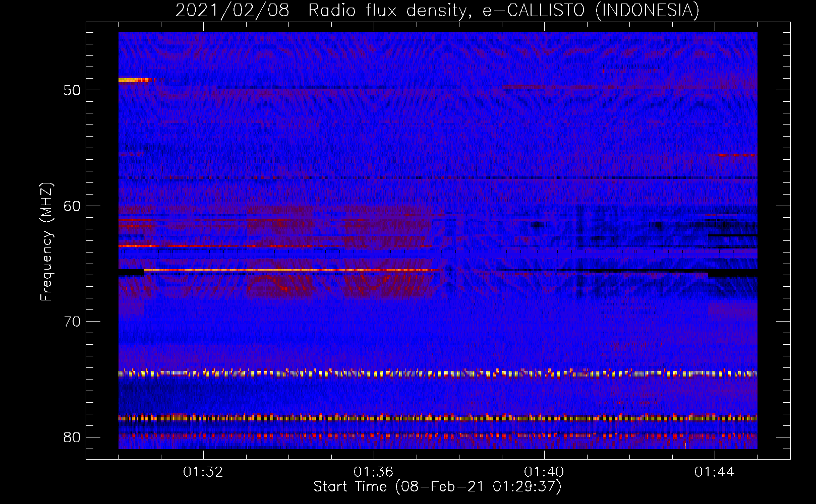Click the red dotted band near 80 MHz
The width and height of the screenshot is (816, 504).
pyautogui.click(x=438, y=436)
